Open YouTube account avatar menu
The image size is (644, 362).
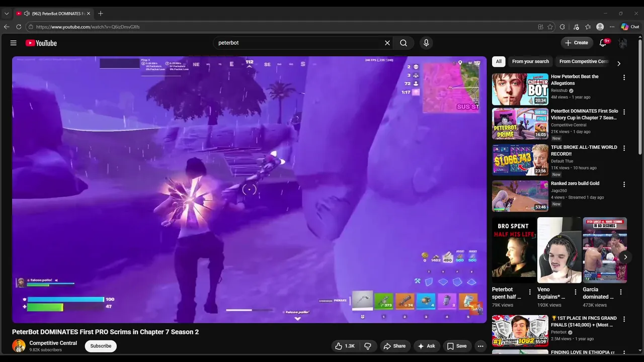tap(623, 43)
